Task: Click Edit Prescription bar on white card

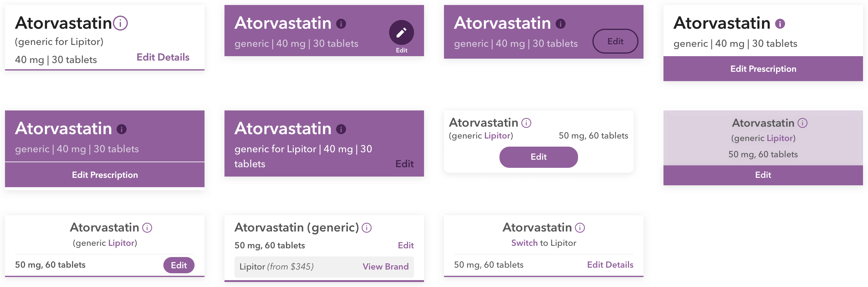Action: (763, 69)
